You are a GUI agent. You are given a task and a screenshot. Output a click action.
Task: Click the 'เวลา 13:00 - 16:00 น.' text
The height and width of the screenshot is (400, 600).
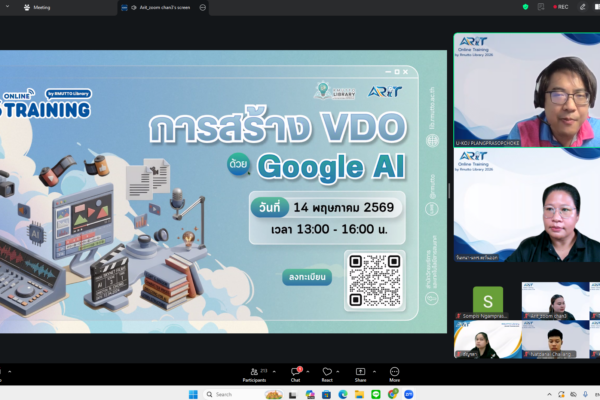click(329, 229)
